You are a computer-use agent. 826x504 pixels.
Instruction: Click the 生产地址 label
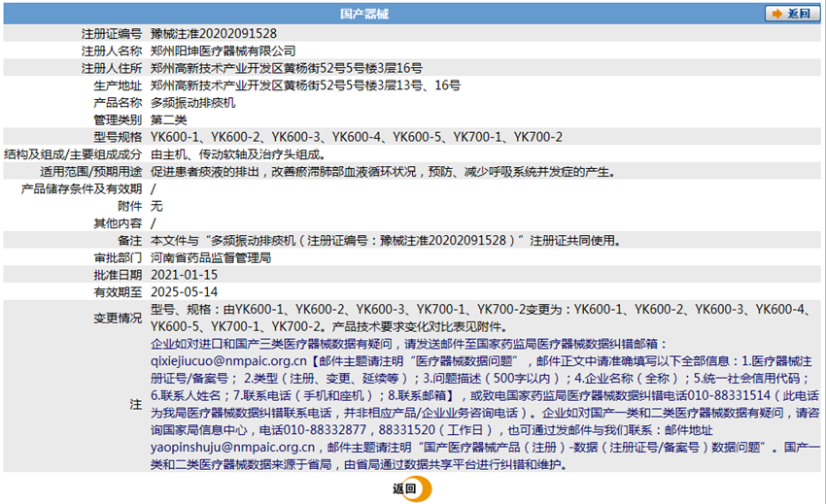pyautogui.click(x=118, y=85)
